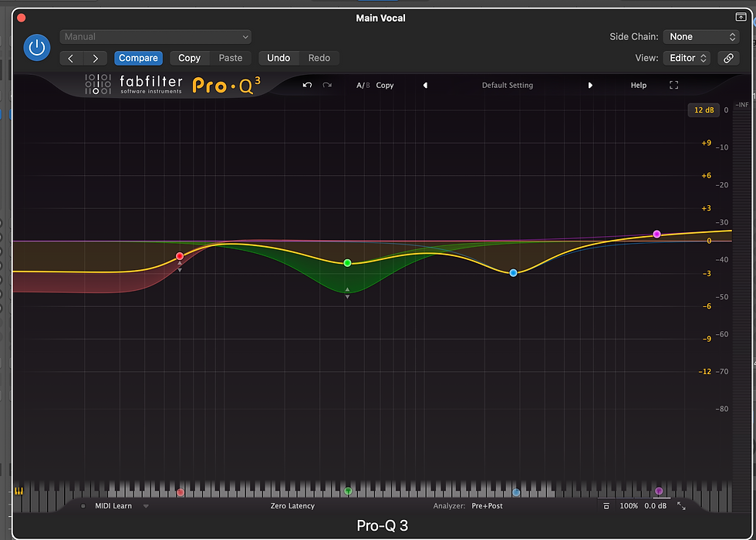Click the Copy button in Logic header
This screenshot has width=756, height=540.
coord(190,58)
